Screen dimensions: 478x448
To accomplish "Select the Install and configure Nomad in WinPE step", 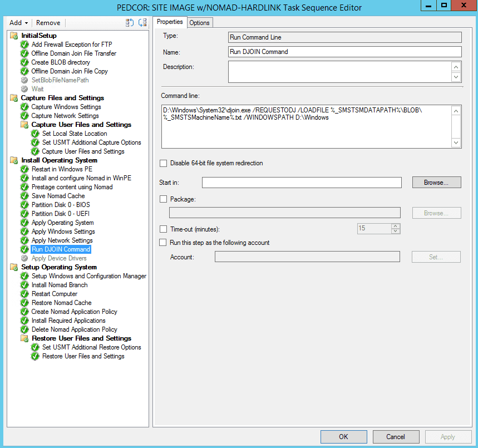I will point(81,178).
